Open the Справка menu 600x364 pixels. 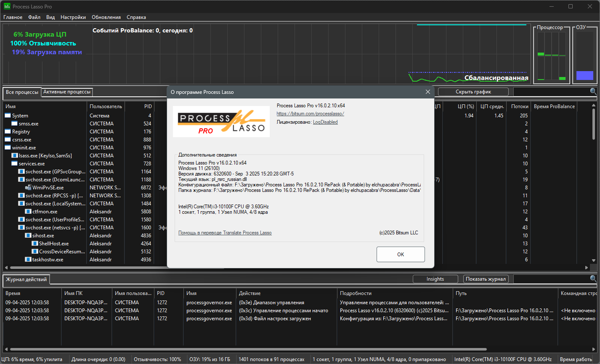[136, 17]
